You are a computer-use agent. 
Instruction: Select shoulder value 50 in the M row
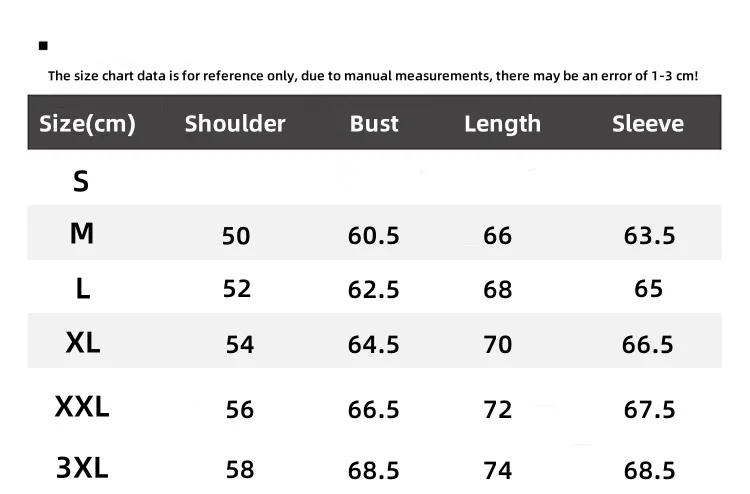[x=236, y=236]
